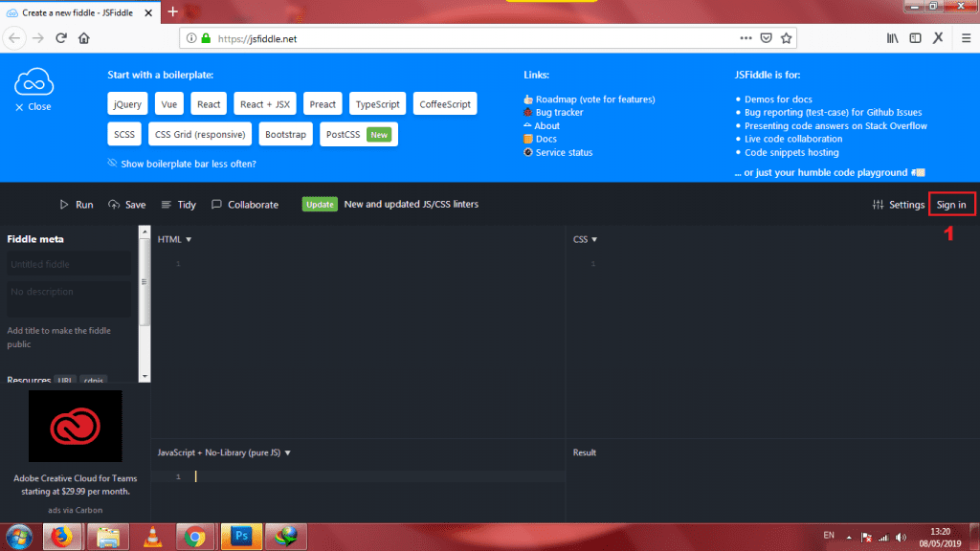The width and height of the screenshot is (980, 551).
Task: Click sidebar scrollbar up arrow
Action: click(145, 231)
